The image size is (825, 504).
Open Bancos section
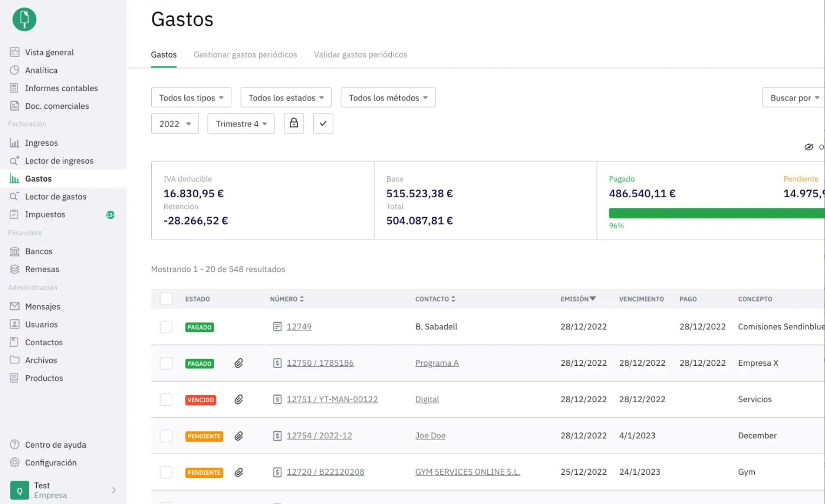pos(39,251)
